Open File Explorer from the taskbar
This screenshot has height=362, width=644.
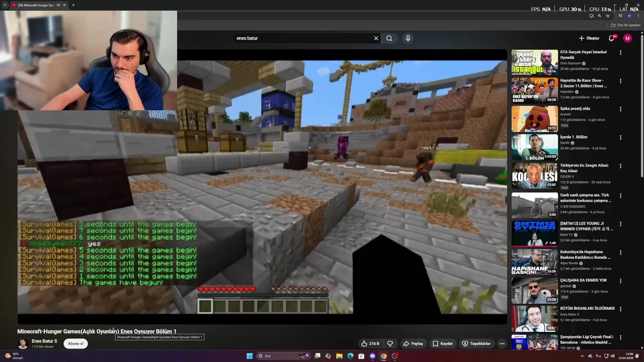coord(339,356)
